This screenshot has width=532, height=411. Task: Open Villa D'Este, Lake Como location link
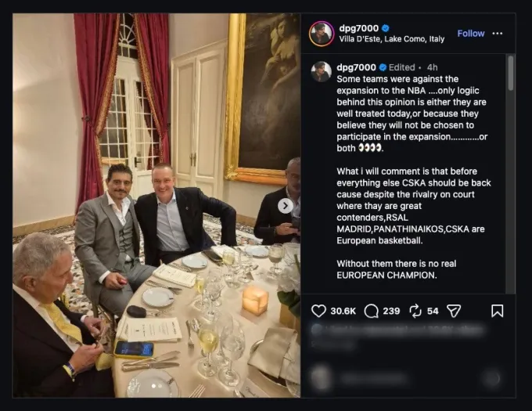pyautogui.click(x=391, y=39)
